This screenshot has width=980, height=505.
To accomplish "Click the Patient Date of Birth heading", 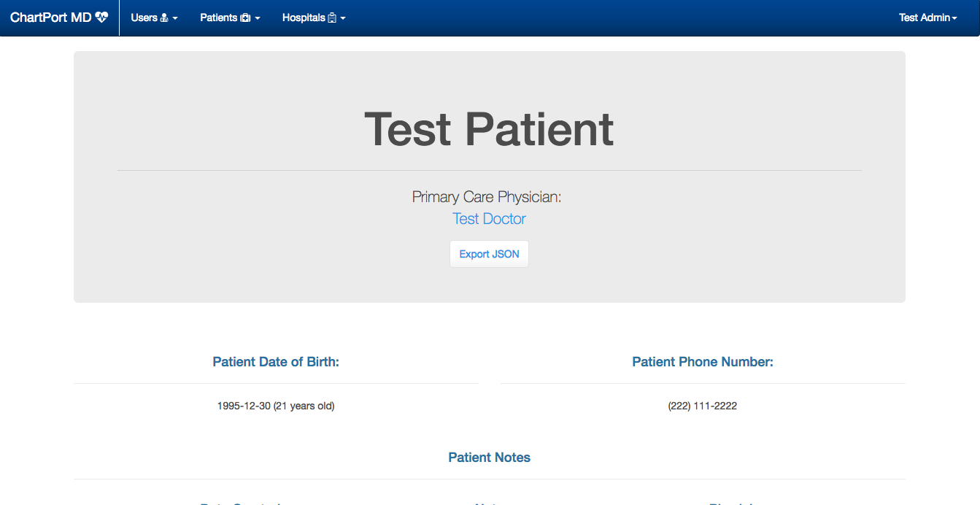I will click(x=276, y=362).
